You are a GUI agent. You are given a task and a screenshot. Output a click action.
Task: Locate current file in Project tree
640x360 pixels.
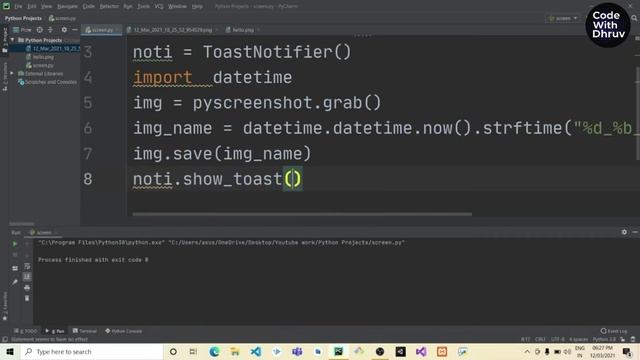coord(40,30)
